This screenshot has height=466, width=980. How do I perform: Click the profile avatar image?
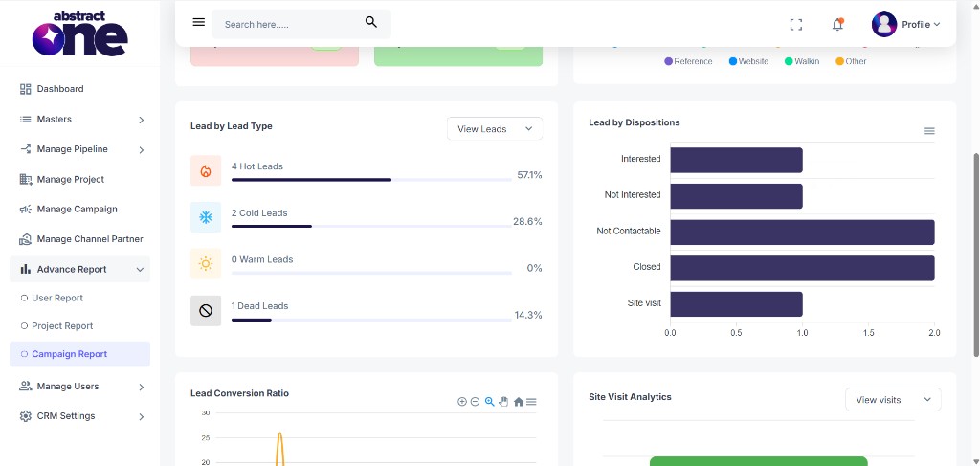click(883, 24)
